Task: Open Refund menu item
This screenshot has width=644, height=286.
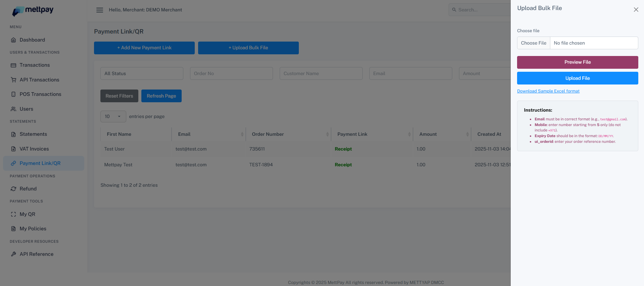Action: point(44,189)
